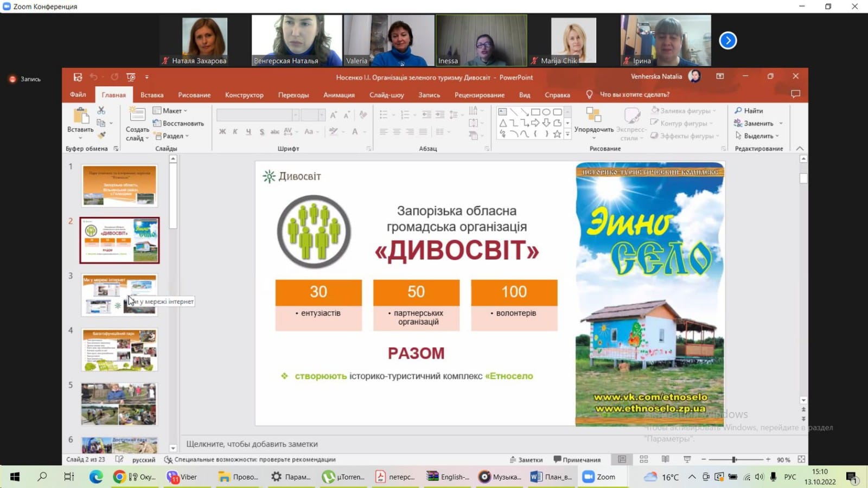Toggle Comments (Примечания) pane
The image size is (868, 488).
click(x=577, y=460)
